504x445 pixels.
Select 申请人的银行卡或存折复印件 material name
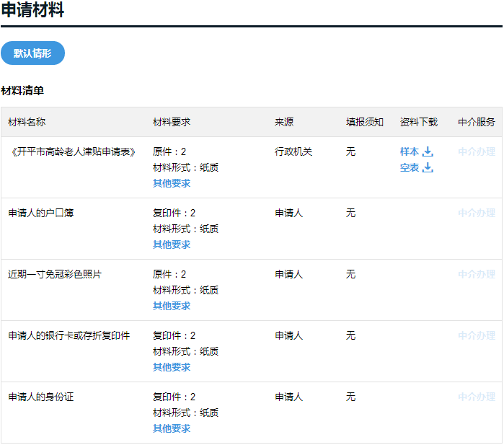[x=68, y=335]
